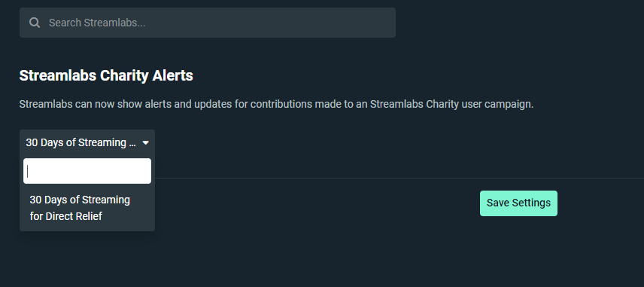Choose the 'for Direct Relief' campaign option
This screenshot has height=287, width=644.
pos(87,208)
